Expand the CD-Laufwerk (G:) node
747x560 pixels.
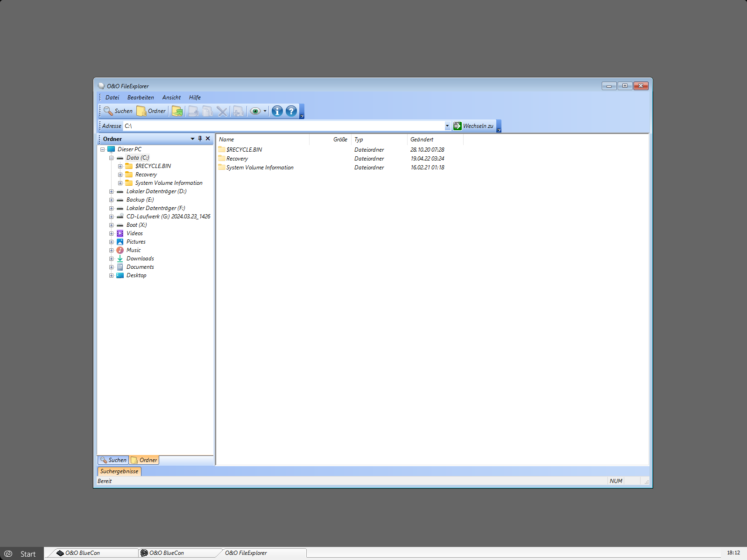point(112,217)
